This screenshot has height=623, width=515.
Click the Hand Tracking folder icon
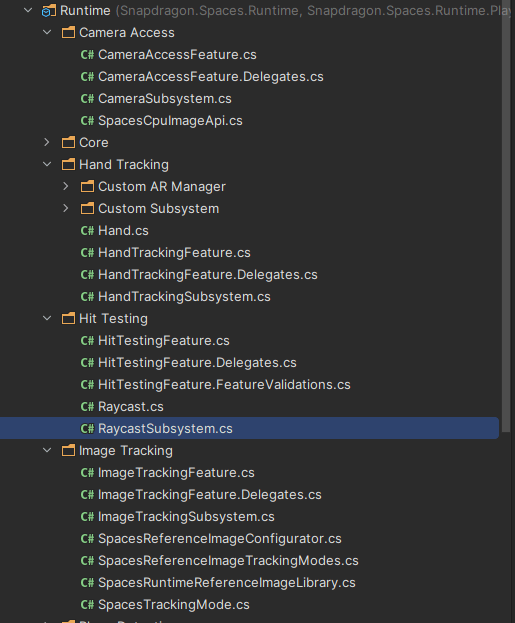point(68,164)
